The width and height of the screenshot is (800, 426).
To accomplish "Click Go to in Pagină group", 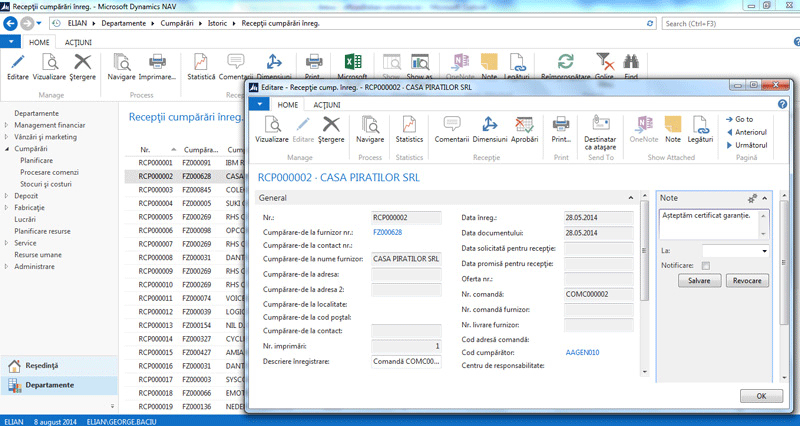I will [739, 119].
